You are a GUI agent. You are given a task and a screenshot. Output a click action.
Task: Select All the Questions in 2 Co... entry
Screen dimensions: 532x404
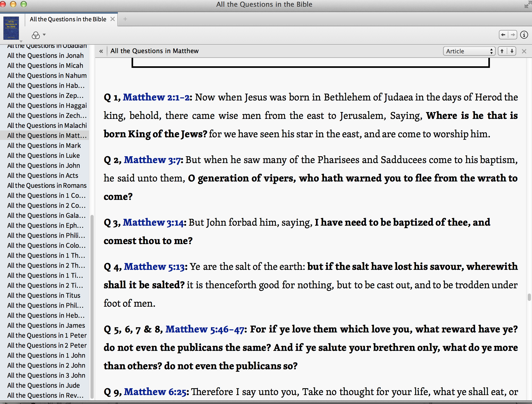coord(46,205)
